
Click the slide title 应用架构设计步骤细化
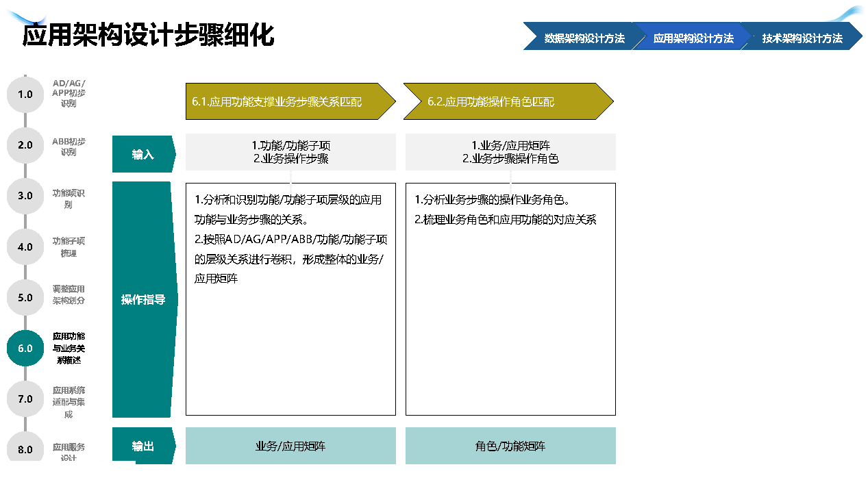(149, 35)
